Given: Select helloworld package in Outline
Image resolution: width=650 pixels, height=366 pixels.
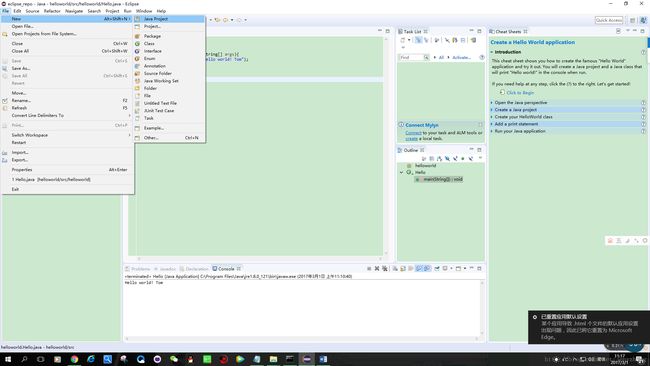Looking at the screenshot, I should [425, 165].
